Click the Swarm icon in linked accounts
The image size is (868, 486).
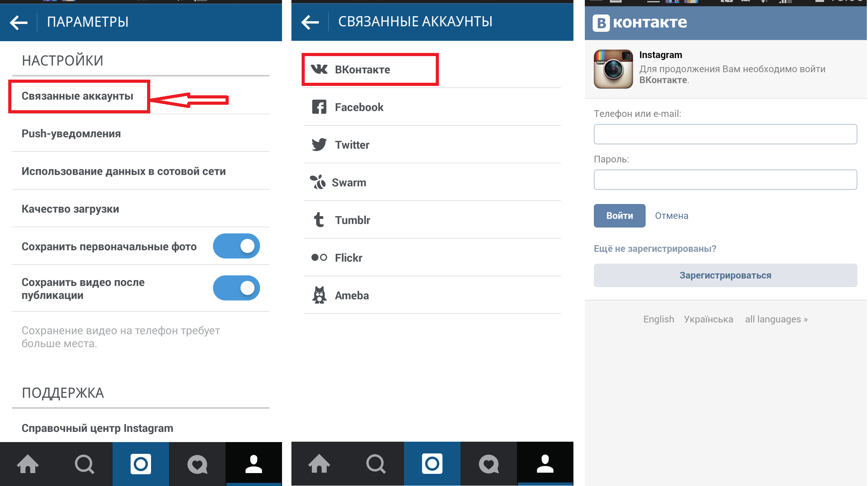coord(320,182)
